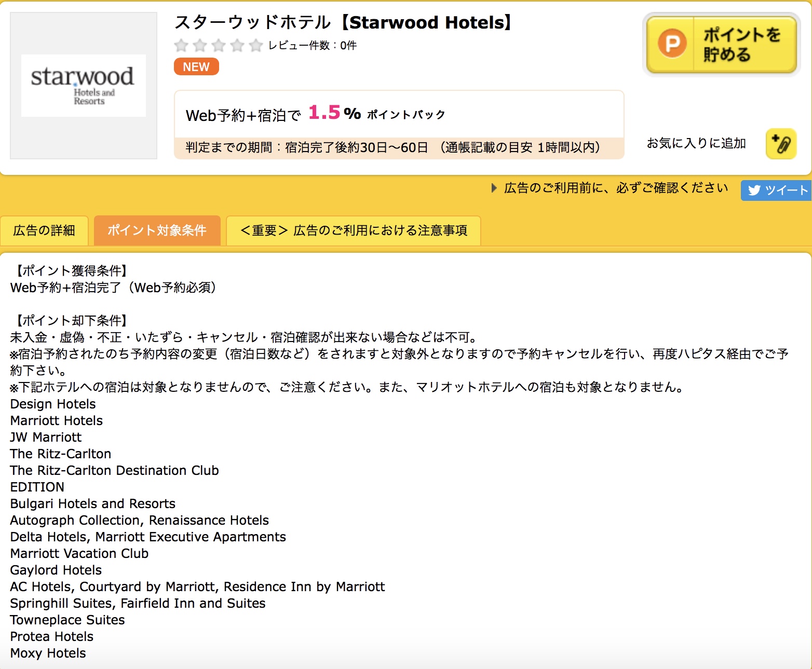Click the お気に入りに追加 text link
Viewport: 812px width, 669px height.
coord(696,143)
